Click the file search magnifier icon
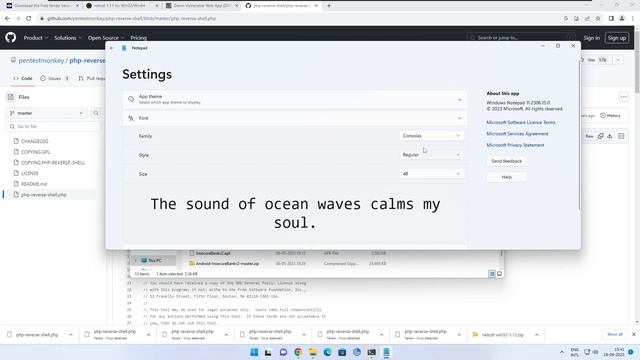The height and width of the screenshot is (360, 640). coord(96,113)
